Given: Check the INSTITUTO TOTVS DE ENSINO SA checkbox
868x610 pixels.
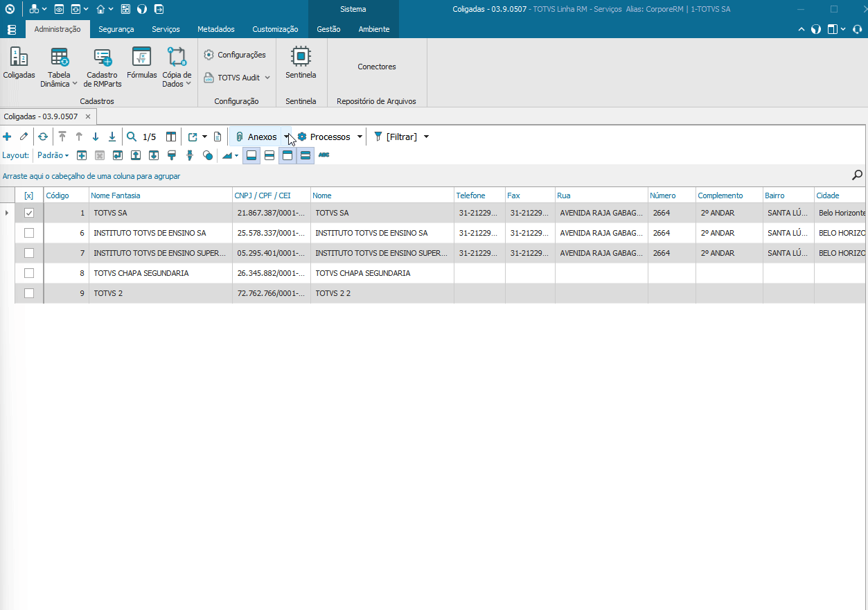Looking at the screenshot, I should 29,233.
